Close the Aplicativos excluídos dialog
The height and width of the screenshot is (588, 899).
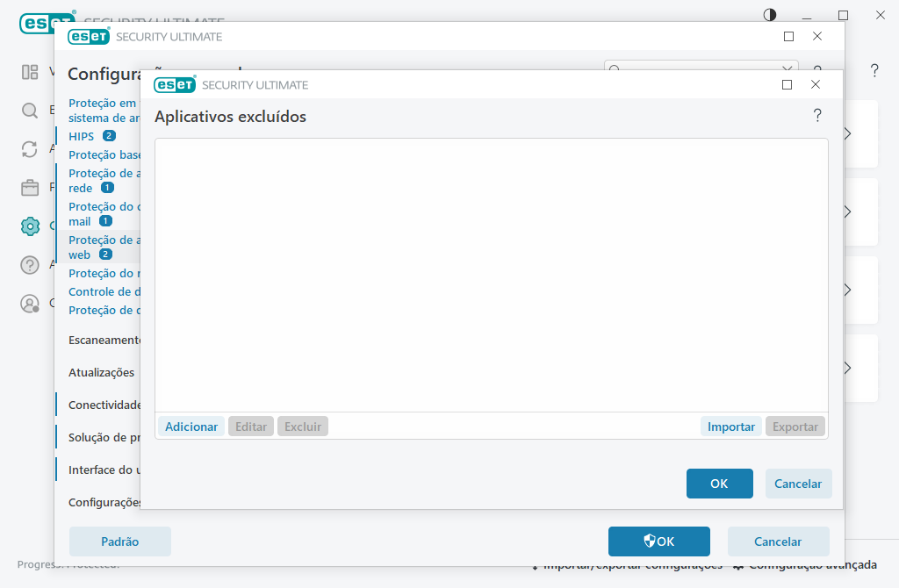(x=816, y=85)
